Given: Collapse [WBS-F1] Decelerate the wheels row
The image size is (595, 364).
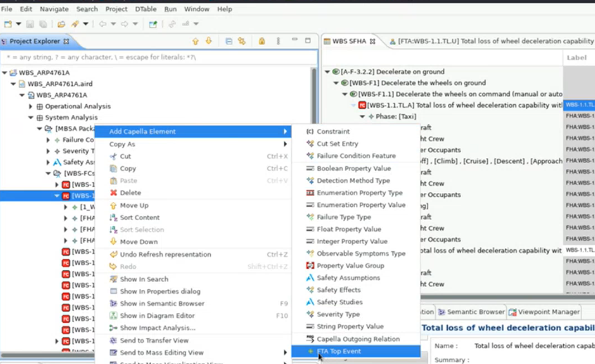Looking at the screenshot, I should 336,82.
